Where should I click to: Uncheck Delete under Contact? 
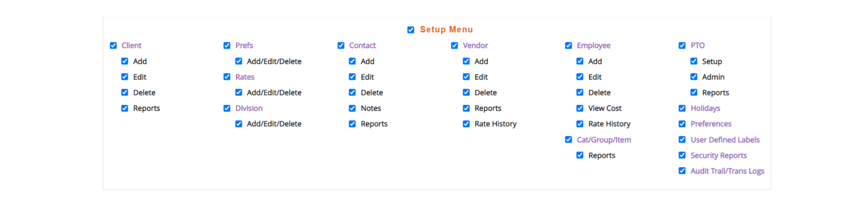coord(352,92)
